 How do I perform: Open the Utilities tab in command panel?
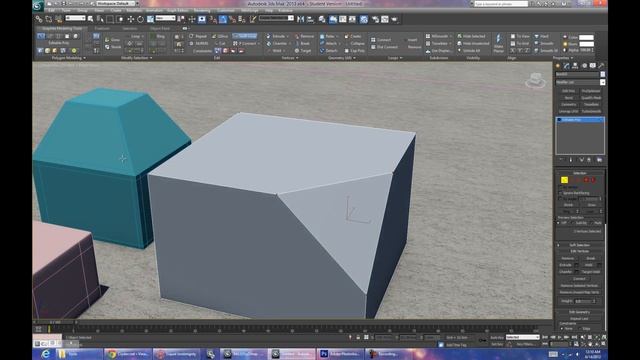(601, 66)
